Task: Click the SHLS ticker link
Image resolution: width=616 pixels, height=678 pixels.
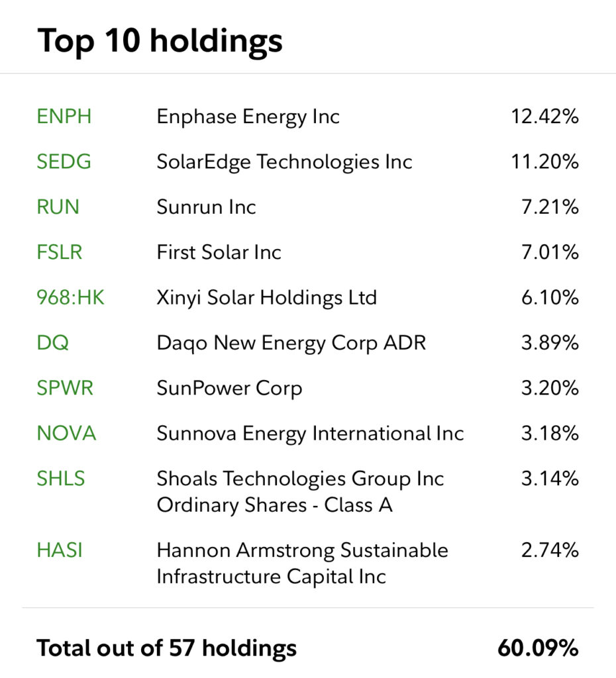Action: click(x=60, y=479)
